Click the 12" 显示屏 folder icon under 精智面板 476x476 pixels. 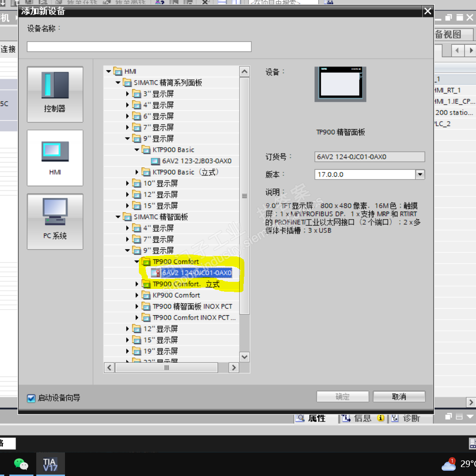[x=137, y=329]
